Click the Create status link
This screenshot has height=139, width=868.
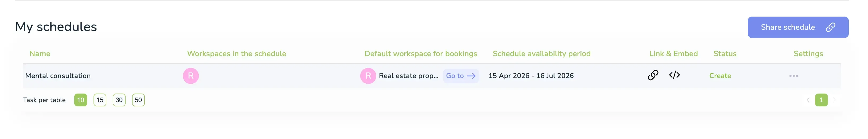click(x=720, y=76)
